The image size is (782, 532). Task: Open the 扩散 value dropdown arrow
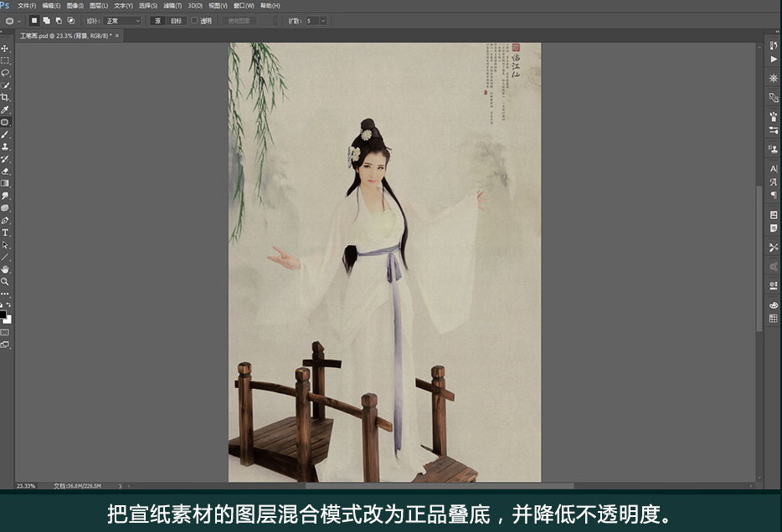point(322,21)
